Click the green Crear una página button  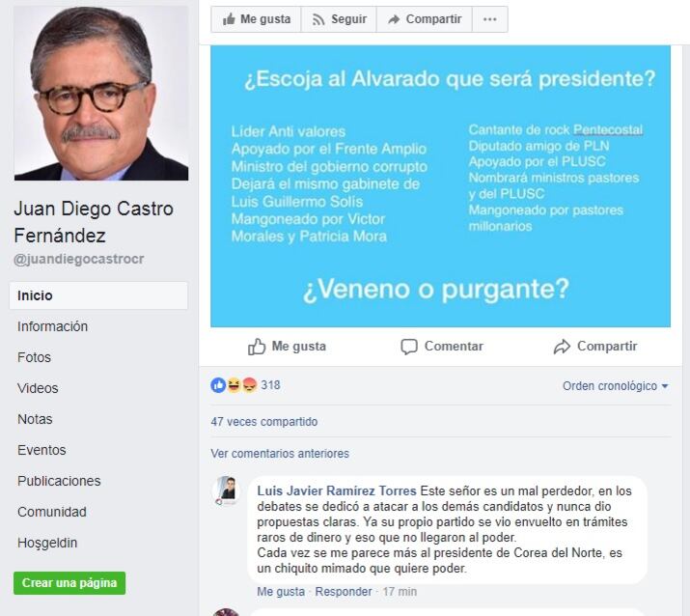pyautogui.click(x=69, y=583)
